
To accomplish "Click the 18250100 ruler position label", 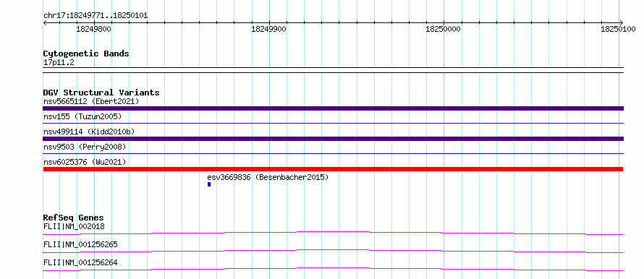I will 618,29.
